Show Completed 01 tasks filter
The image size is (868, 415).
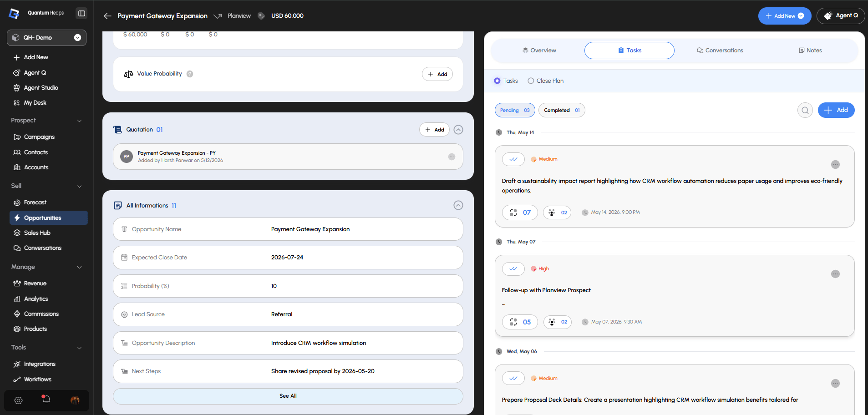tap(562, 110)
